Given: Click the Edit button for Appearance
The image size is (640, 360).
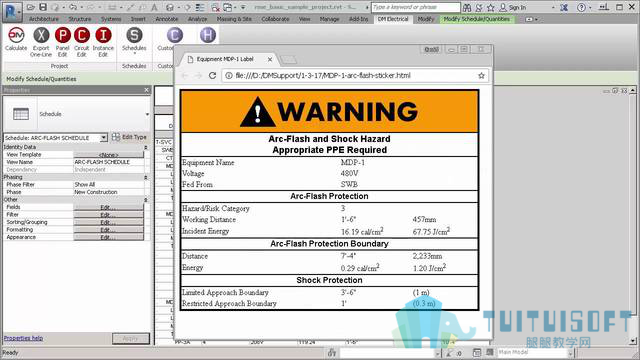Looking at the screenshot, I should click(x=109, y=237).
